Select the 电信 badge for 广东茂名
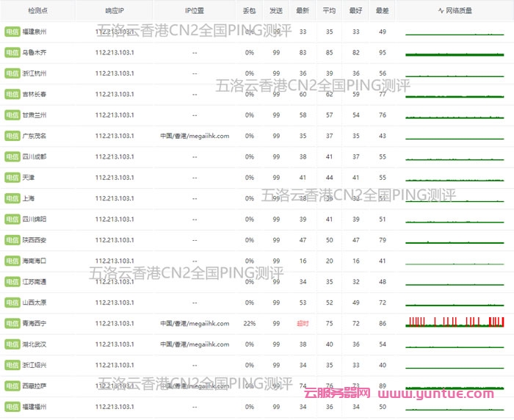The height and width of the screenshot is (420, 514). 12,136
